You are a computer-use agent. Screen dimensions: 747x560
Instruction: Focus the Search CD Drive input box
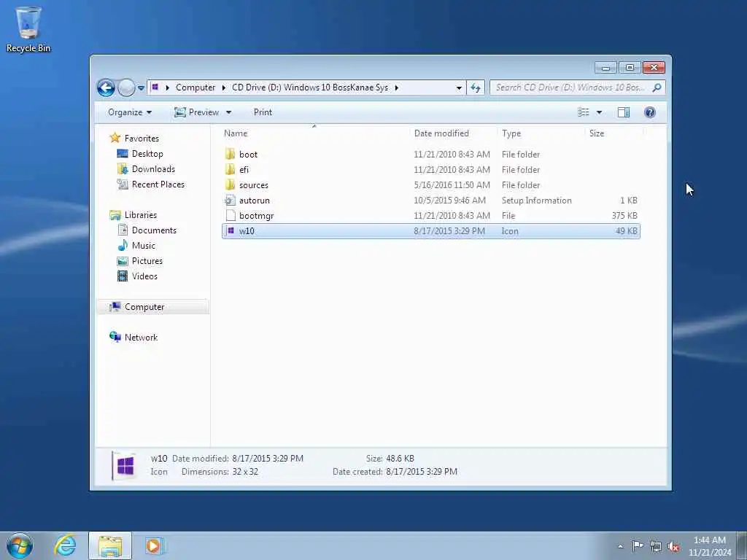[x=572, y=87]
